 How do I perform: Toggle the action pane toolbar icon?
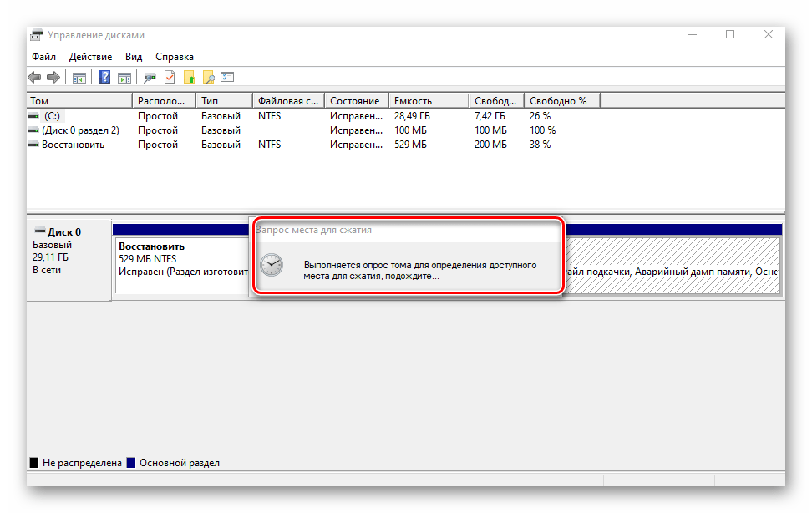click(x=124, y=78)
